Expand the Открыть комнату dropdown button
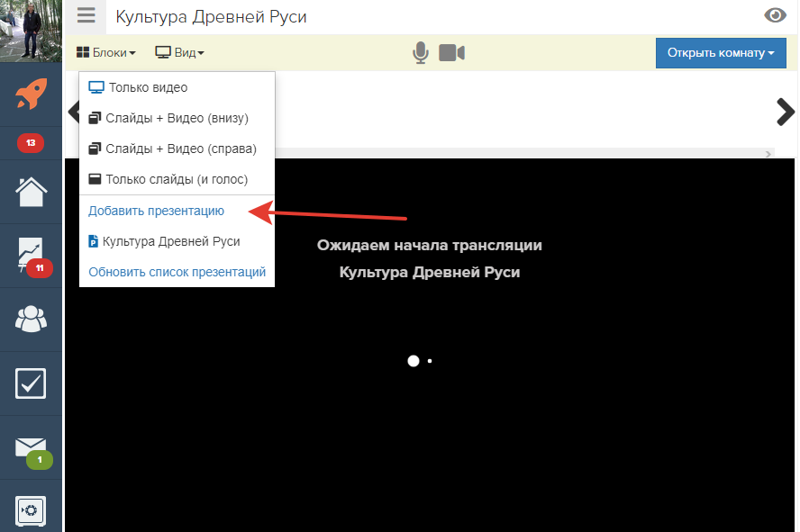Screen dimensions: 800x532 (x=721, y=53)
